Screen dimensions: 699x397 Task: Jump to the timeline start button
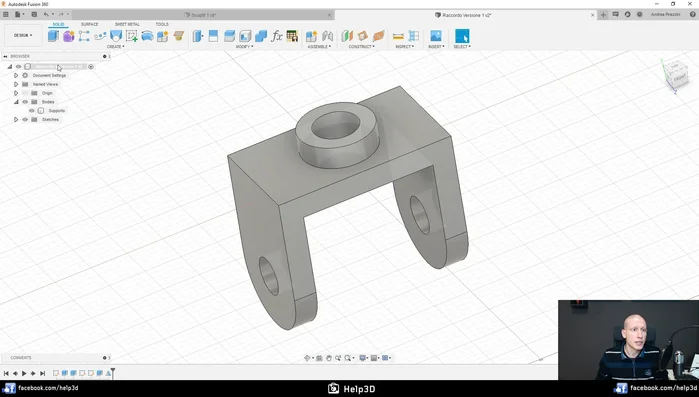coord(6,373)
